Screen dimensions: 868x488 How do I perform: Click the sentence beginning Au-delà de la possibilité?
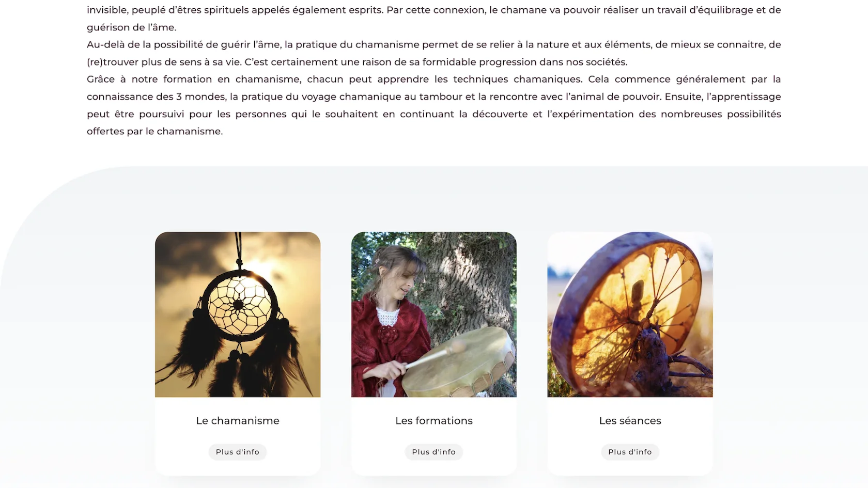coord(434,53)
